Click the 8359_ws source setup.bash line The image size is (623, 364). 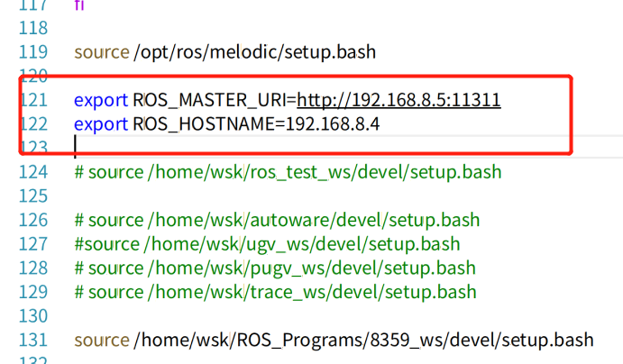tap(334, 341)
